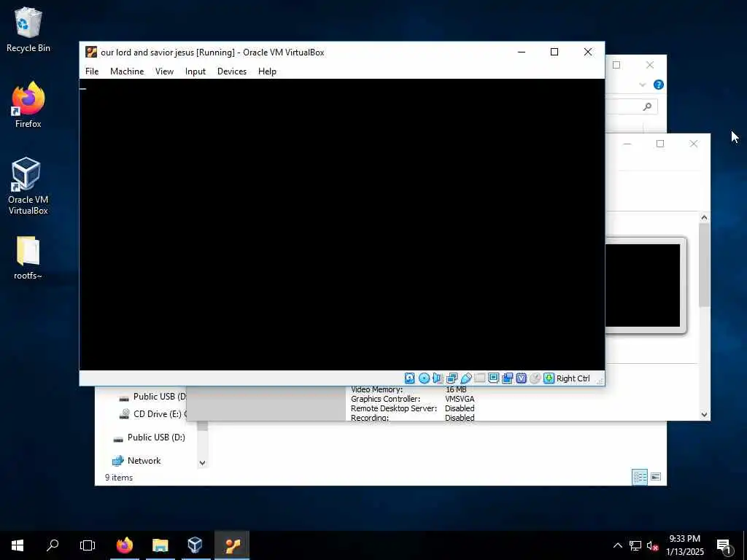The height and width of the screenshot is (560, 747).
Task: Click the Right Ctrl host key label
Action: pos(573,378)
